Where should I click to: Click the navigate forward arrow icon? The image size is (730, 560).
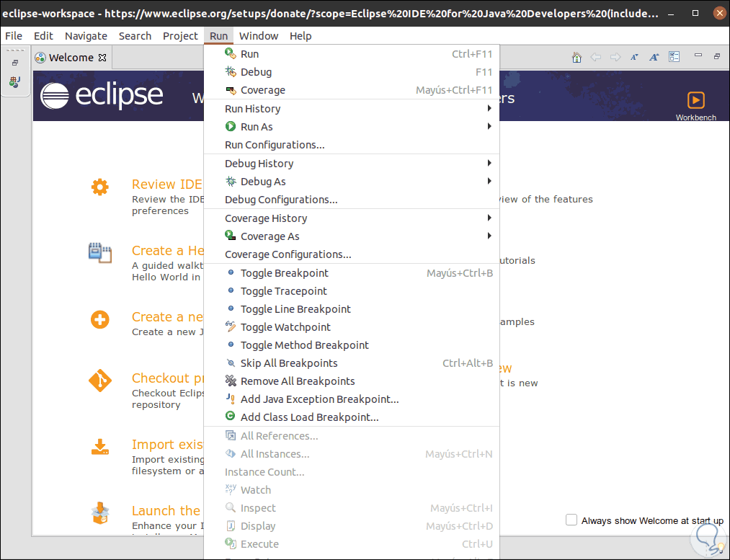pyautogui.click(x=615, y=57)
